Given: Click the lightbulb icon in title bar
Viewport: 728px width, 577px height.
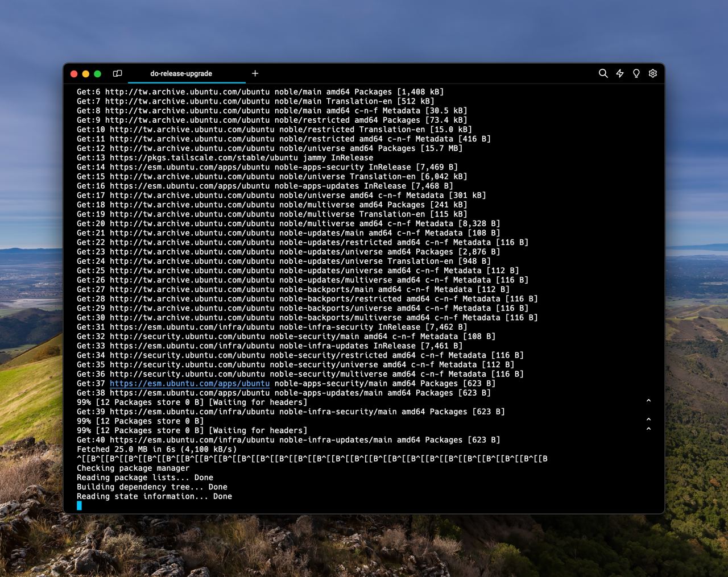Looking at the screenshot, I should [636, 73].
